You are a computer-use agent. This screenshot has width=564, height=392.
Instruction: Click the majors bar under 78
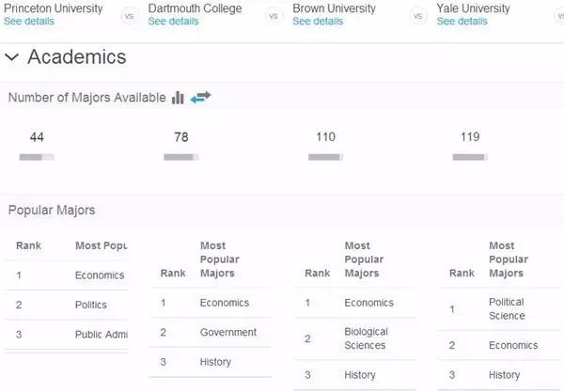[180, 157]
